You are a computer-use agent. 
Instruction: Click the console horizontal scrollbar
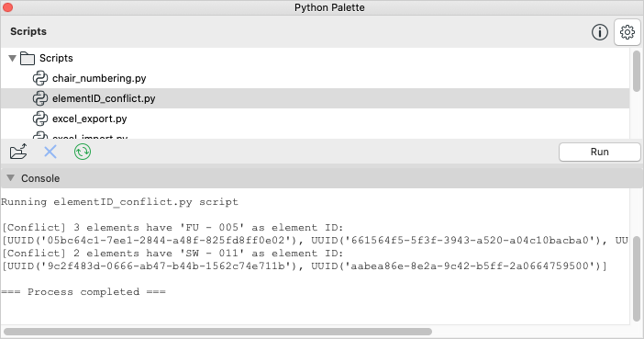click(x=217, y=332)
